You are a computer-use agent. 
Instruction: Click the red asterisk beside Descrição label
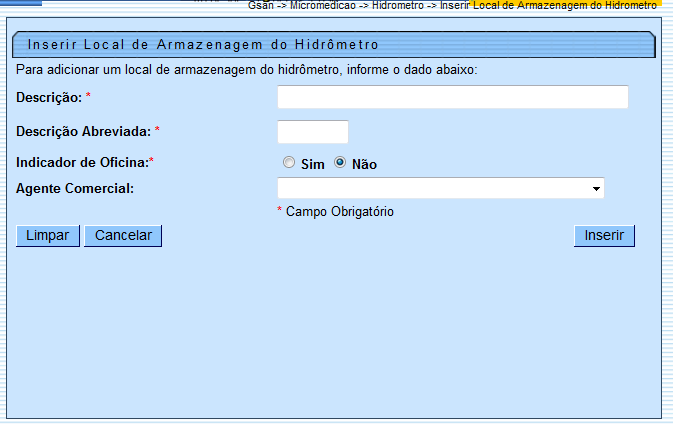pyautogui.click(x=88, y=96)
